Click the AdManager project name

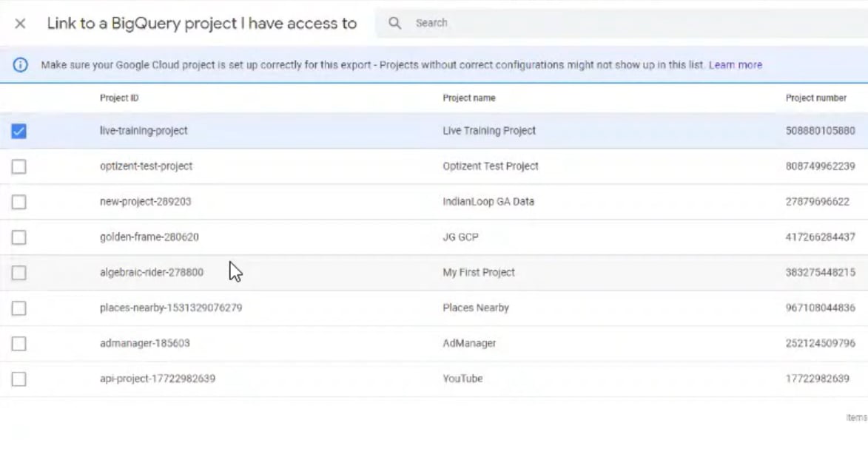(469, 343)
